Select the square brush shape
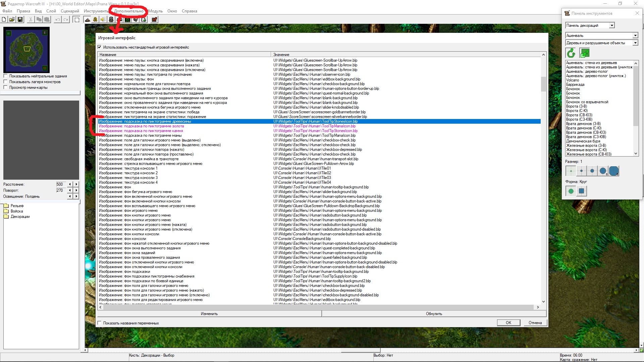 (582, 191)
